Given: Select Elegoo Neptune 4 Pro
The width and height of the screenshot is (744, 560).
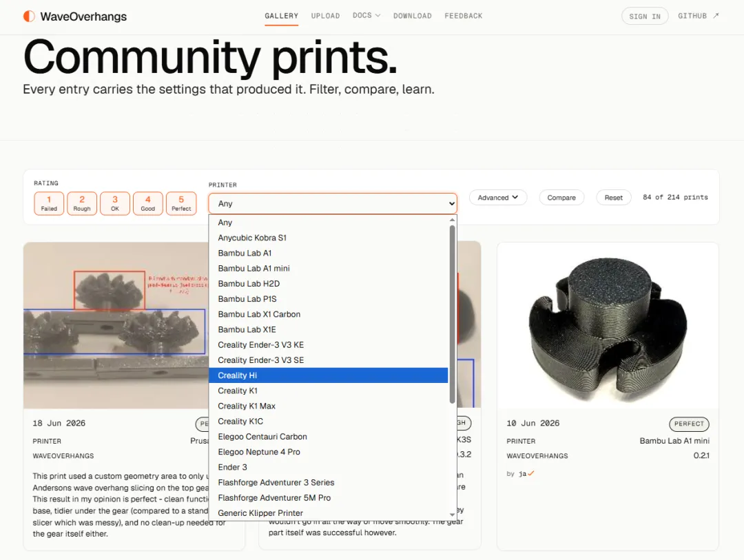Looking at the screenshot, I should pyautogui.click(x=329, y=452).
